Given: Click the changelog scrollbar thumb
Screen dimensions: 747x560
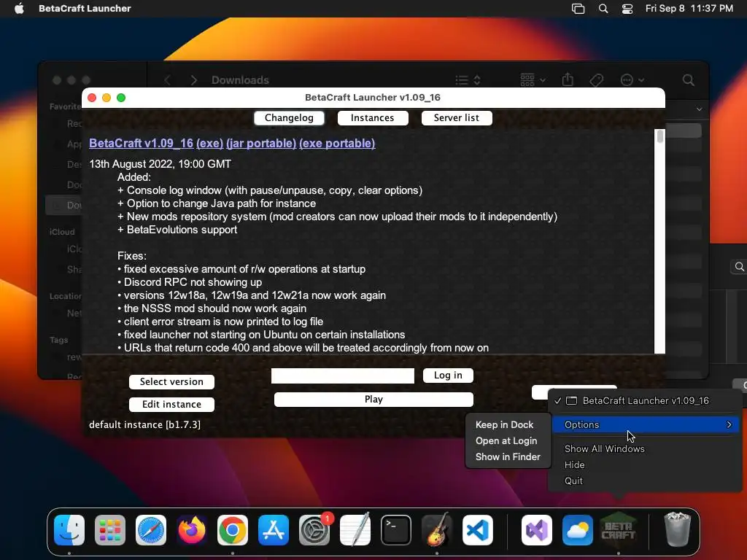Looking at the screenshot, I should pyautogui.click(x=659, y=136).
